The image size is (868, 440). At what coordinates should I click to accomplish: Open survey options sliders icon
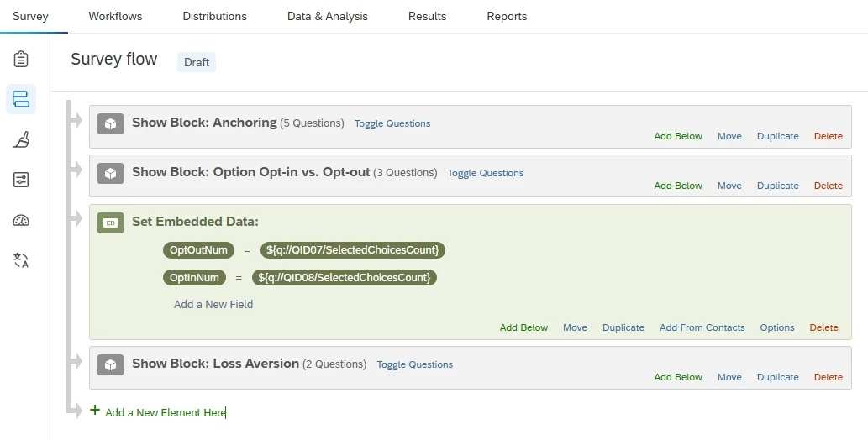tap(21, 180)
